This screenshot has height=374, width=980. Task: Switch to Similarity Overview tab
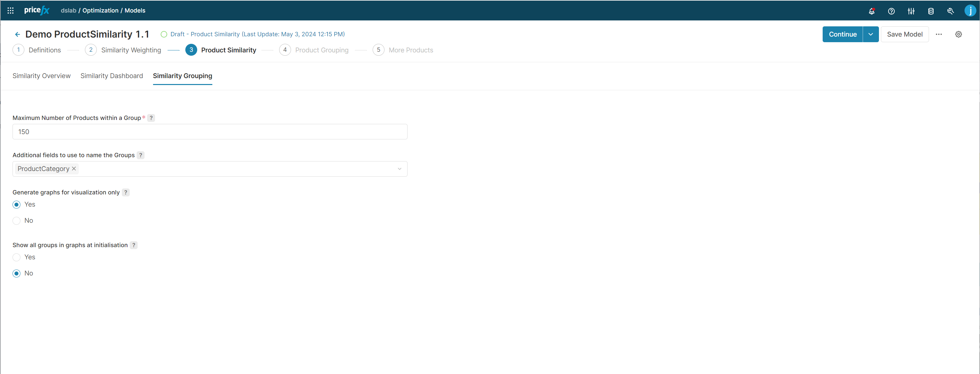click(41, 76)
